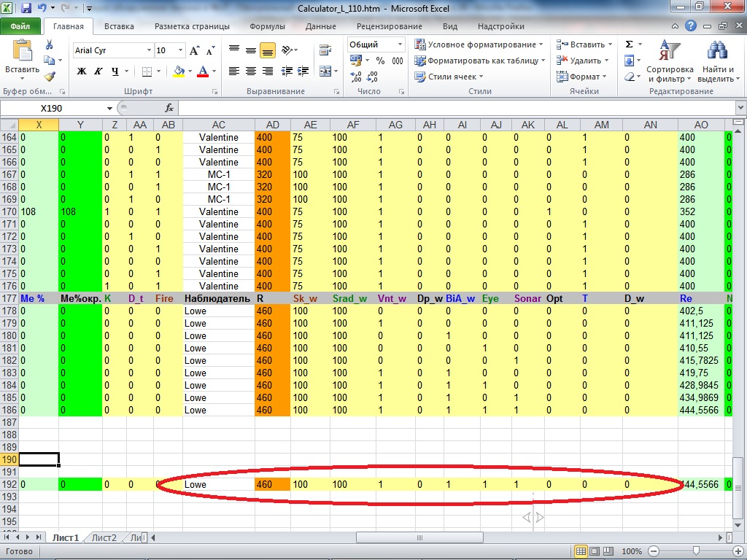Click the horizontal scrollbar thumb
The width and height of the screenshot is (747, 560).
(x=419, y=537)
